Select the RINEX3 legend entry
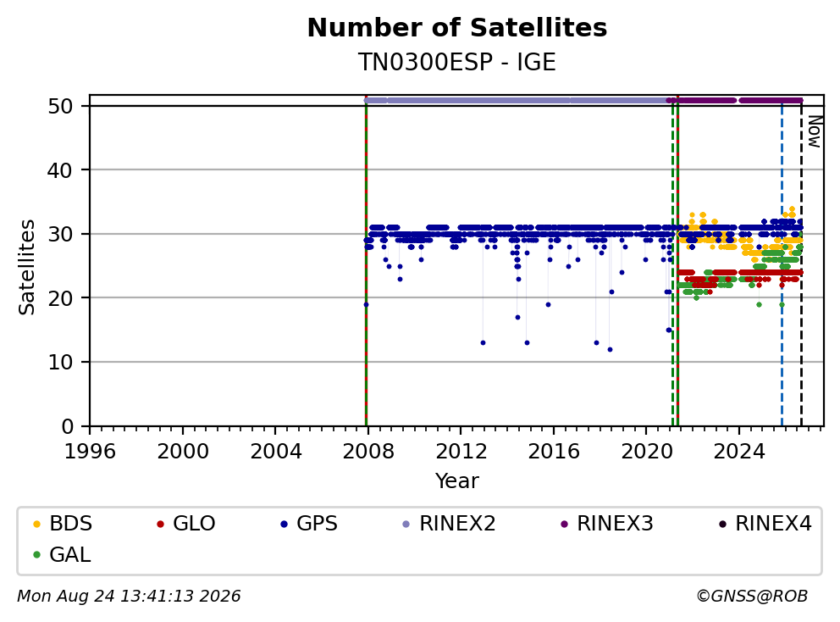The width and height of the screenshot is (840, 622). coord(606,524)
